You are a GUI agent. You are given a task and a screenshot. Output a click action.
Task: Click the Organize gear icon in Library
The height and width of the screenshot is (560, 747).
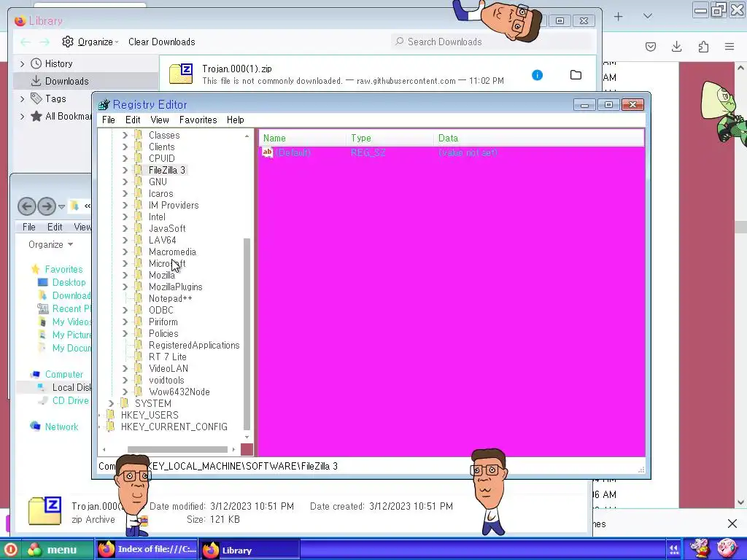click(68, 42)
